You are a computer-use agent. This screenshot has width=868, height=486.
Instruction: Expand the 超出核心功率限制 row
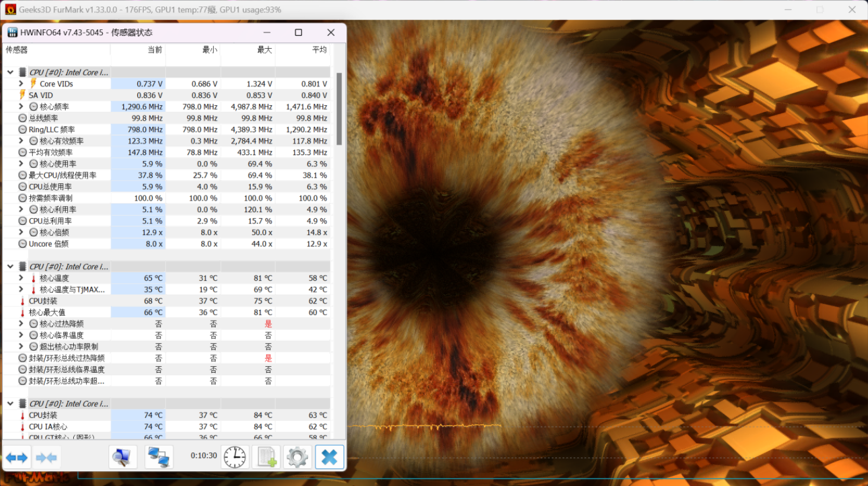21,347
